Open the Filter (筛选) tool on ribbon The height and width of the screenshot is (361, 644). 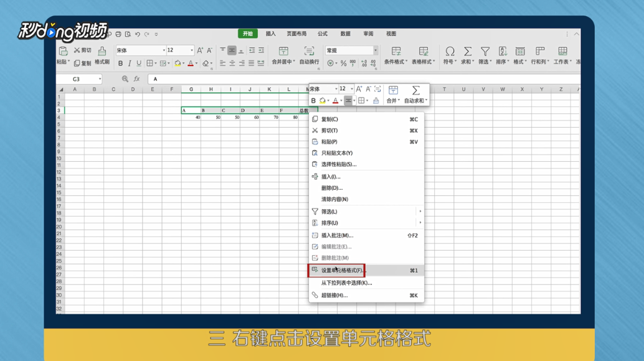click(x=485, y=53)
